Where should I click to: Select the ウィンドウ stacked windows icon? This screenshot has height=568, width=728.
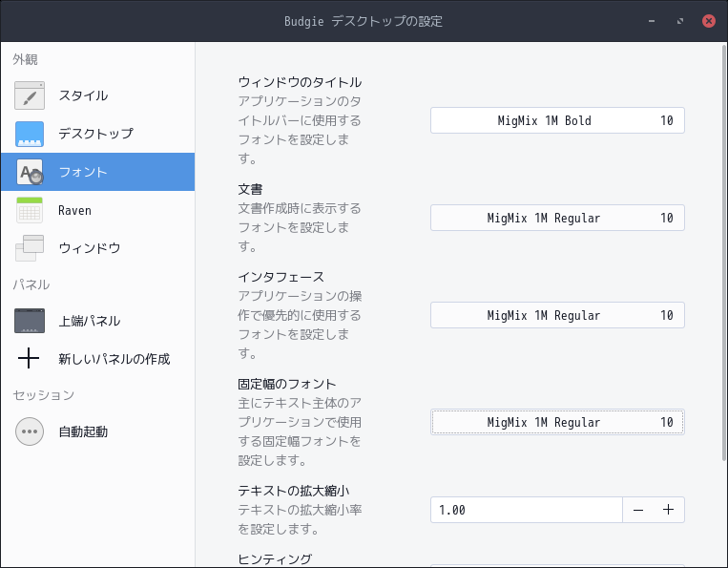[30, 248]
